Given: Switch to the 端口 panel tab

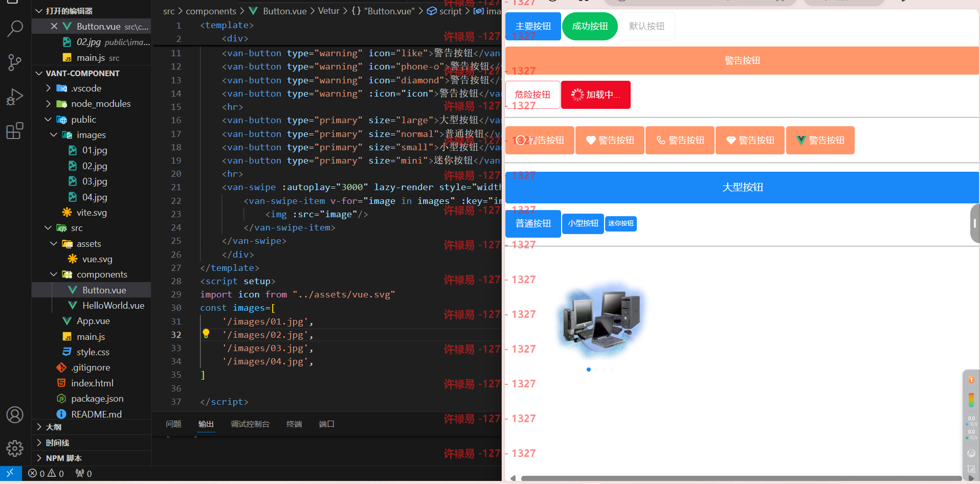Looking at the screenshot, I should pyautogui.click(x=326, y=424).
